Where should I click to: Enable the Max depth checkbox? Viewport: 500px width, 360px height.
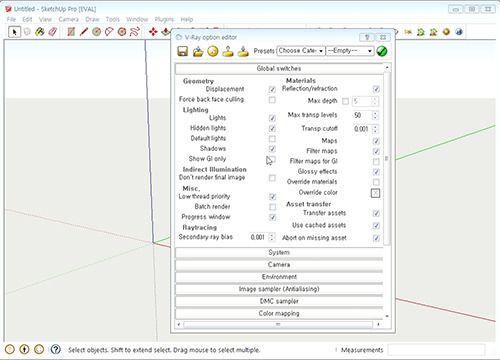[345, 101]
